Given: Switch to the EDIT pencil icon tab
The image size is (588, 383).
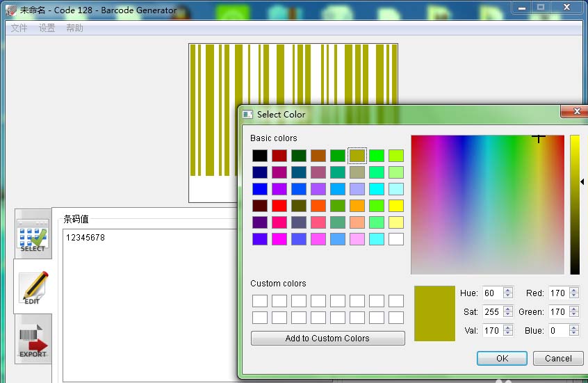Looking at the screenshot, I should (x=34, y=288).
